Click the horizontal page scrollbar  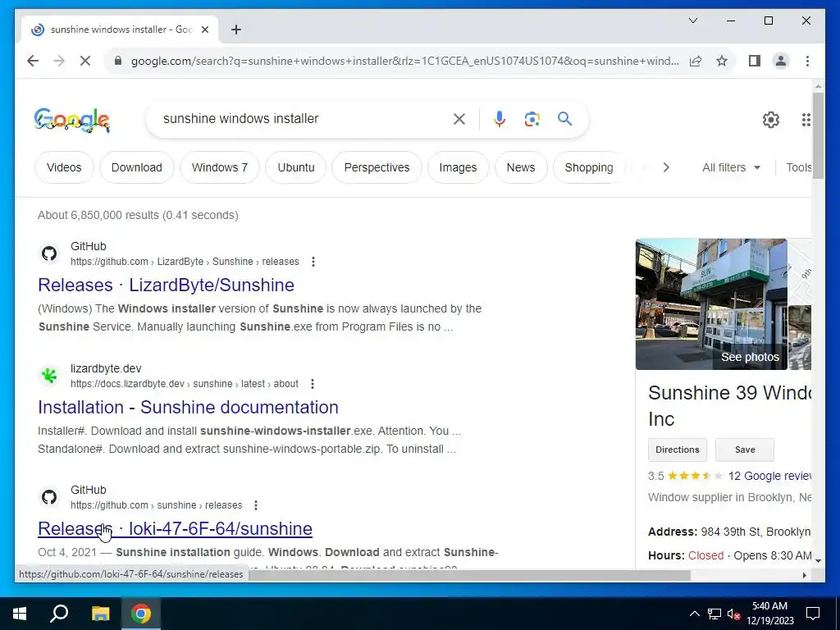click(x=469, y=575)
